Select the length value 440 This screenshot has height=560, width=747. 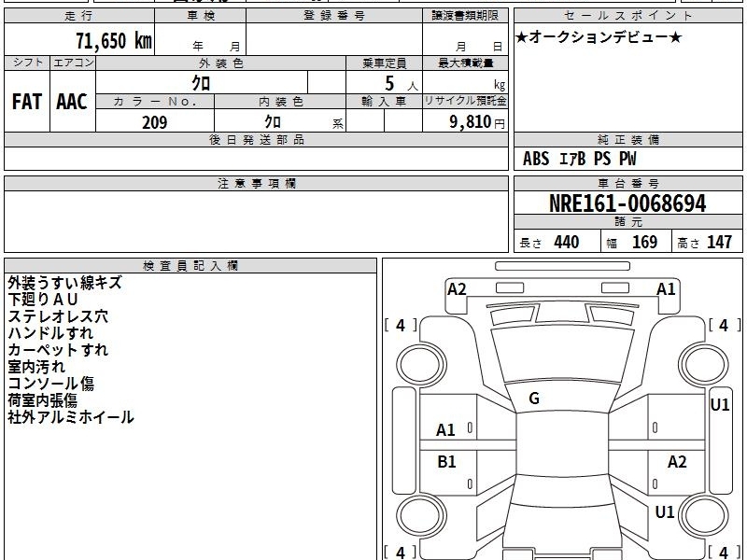pos(567,242)
